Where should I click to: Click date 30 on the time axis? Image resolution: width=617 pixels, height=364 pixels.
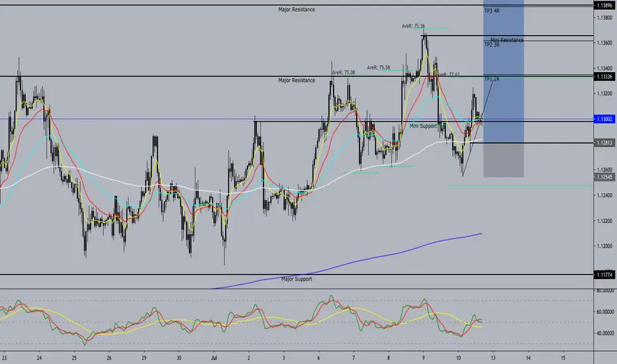pos(179,358)
